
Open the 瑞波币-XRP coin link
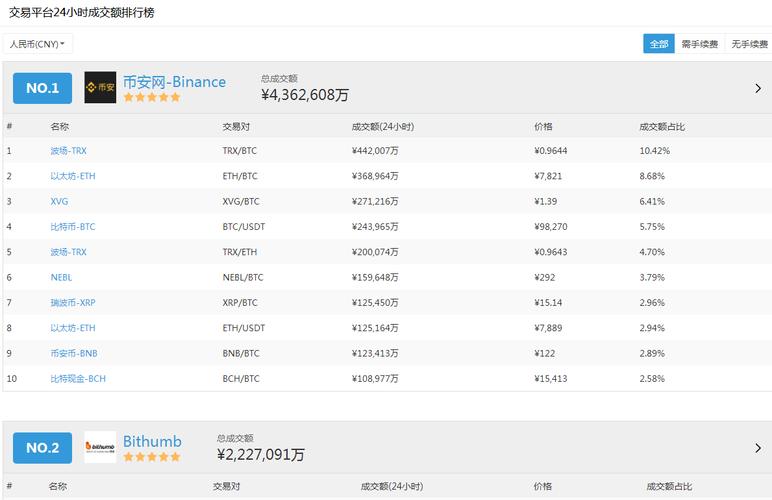[x=72, y=303]
